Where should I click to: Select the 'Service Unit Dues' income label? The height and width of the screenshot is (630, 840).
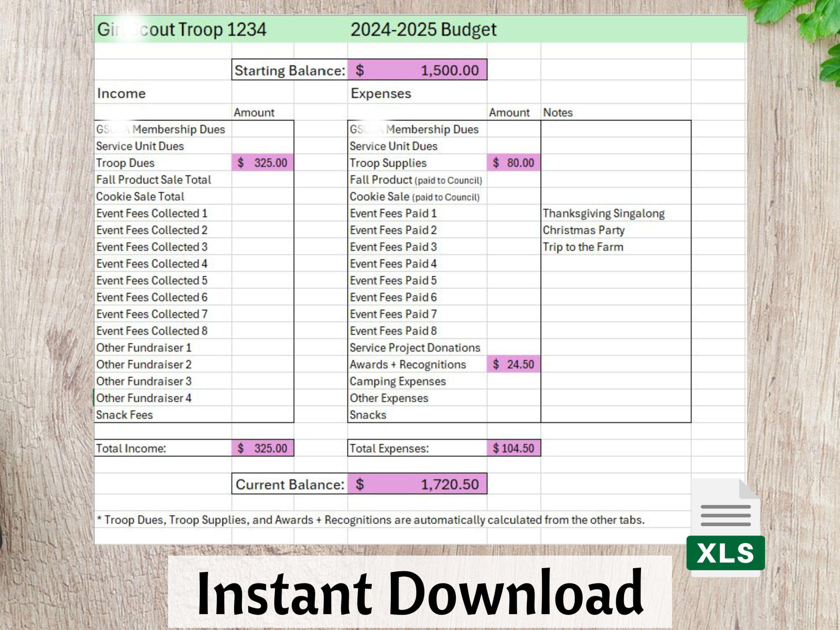tap(140, 146)
